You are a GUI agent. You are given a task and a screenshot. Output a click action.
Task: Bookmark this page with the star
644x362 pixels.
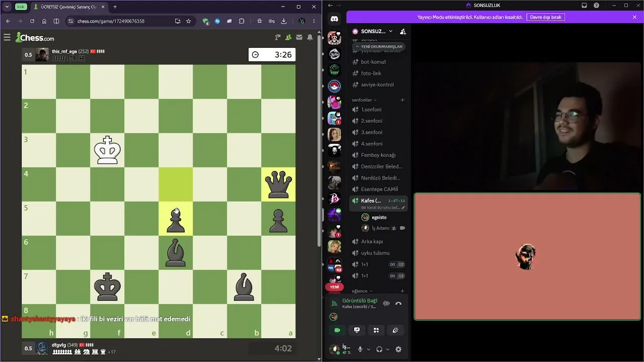189,21
